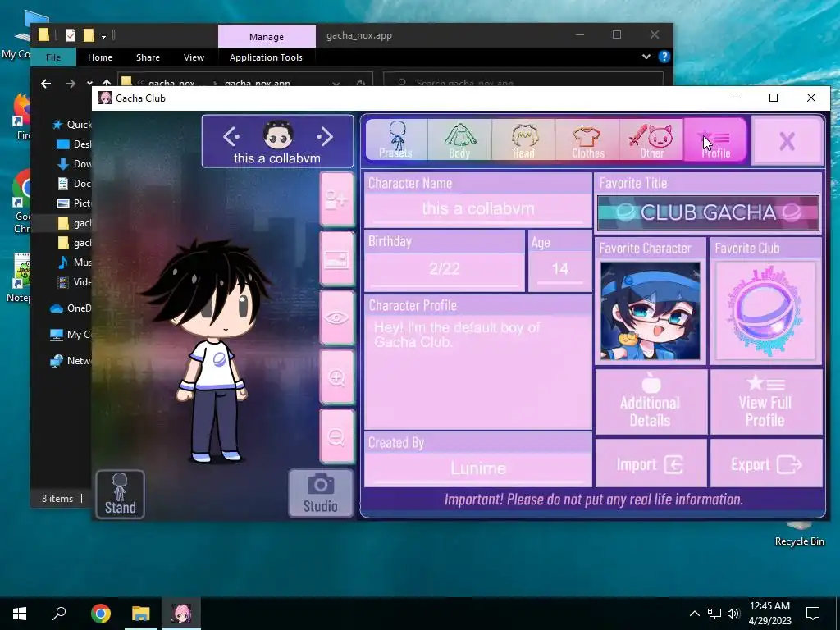Screen dimensions: 840x630
Task: Open the Presets tab in Gacha Club
Action: pos(396,139)
